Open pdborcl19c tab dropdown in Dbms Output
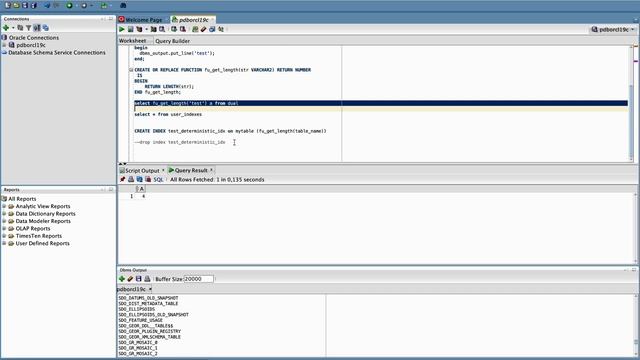This screenshot has height=360, width=640. [150, 289]
